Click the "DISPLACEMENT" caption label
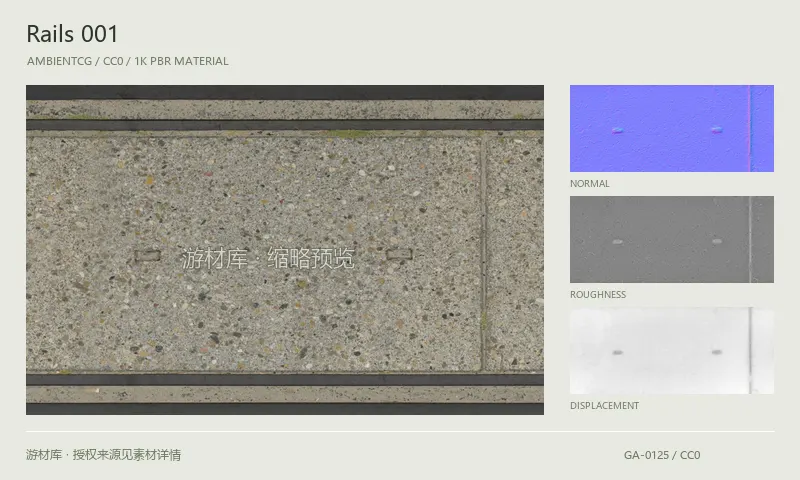Screen dimensions: 800x480 (x=604, y=406)
